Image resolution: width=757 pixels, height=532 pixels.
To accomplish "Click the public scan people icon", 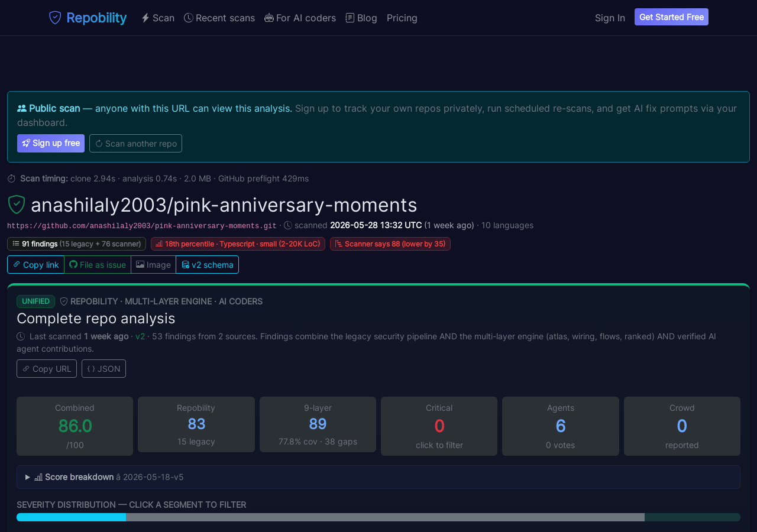I will pos(22,108).
